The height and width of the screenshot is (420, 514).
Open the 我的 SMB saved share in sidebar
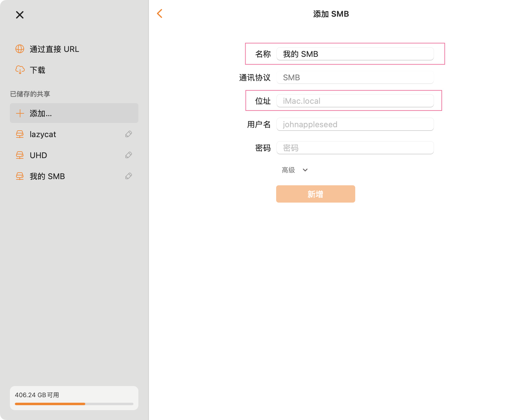pyautogui.click(x=47, y=176)
